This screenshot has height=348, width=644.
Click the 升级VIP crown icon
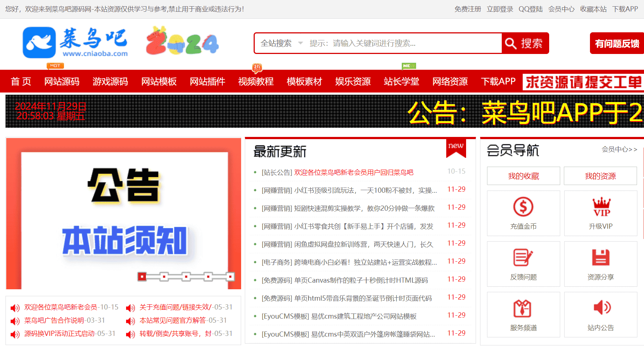(600, 206)
